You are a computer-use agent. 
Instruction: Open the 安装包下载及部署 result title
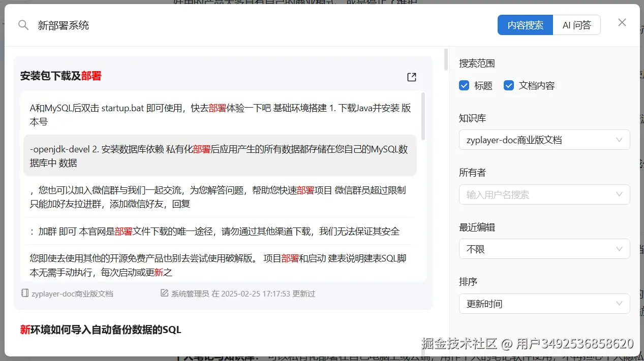point(61,76)
